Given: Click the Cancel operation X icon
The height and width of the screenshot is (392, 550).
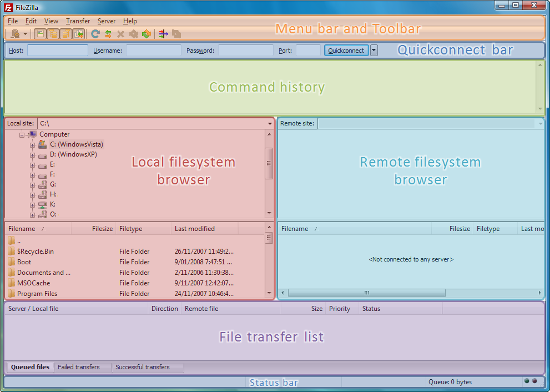Looking at the screenshot, I should coord(120,34).
